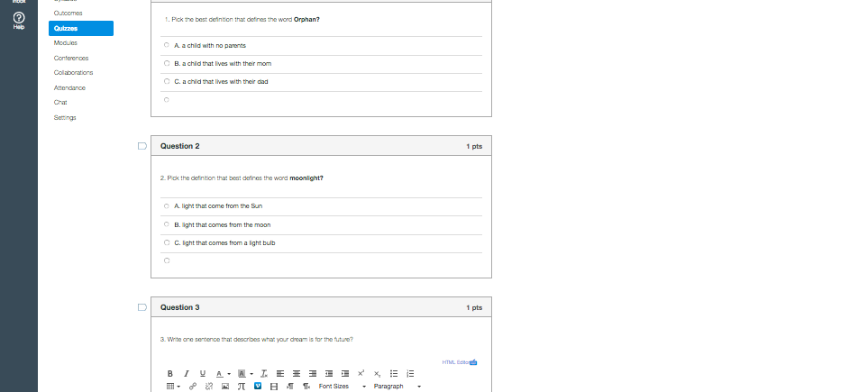The height and width of the screenshot is (392, 868).
Task: Switch to the HTML Editor
Action: click(x=459, y=362)
